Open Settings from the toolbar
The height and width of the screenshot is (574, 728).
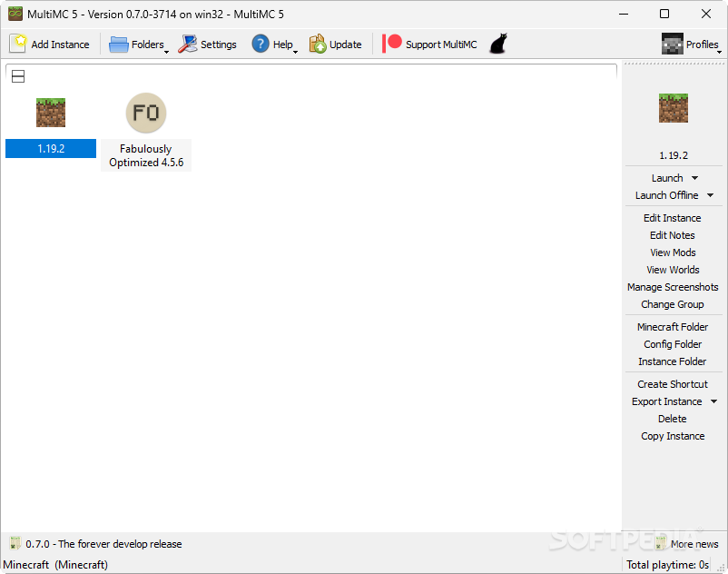pyautogui.click(x=207, y=45)
